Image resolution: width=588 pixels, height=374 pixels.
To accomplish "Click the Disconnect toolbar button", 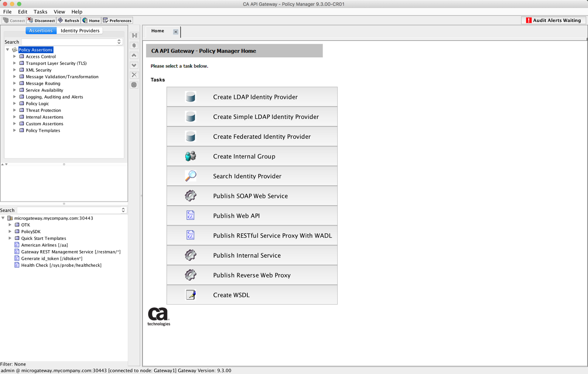I will point(42,20).
